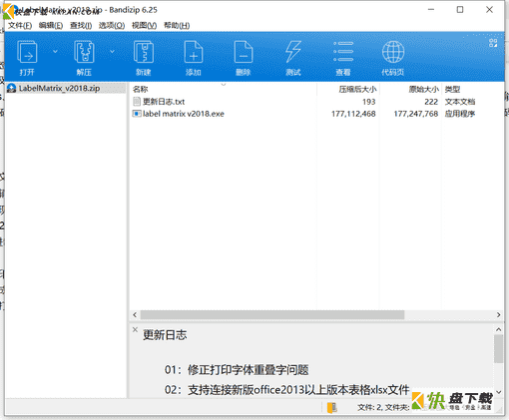Click the Open (打开) toolbar icon
This screenshot has height=420, width=509.
[x=27, y=52]
